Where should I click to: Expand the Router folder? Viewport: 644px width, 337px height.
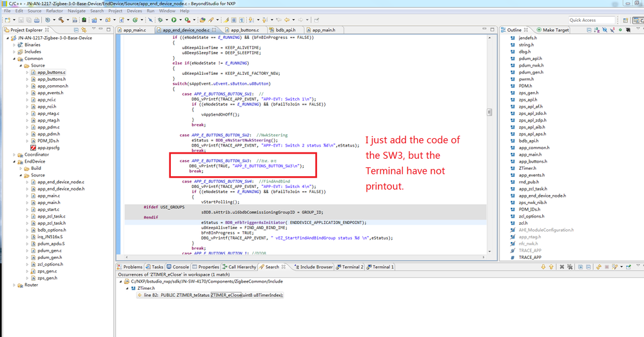coord(14,285)
